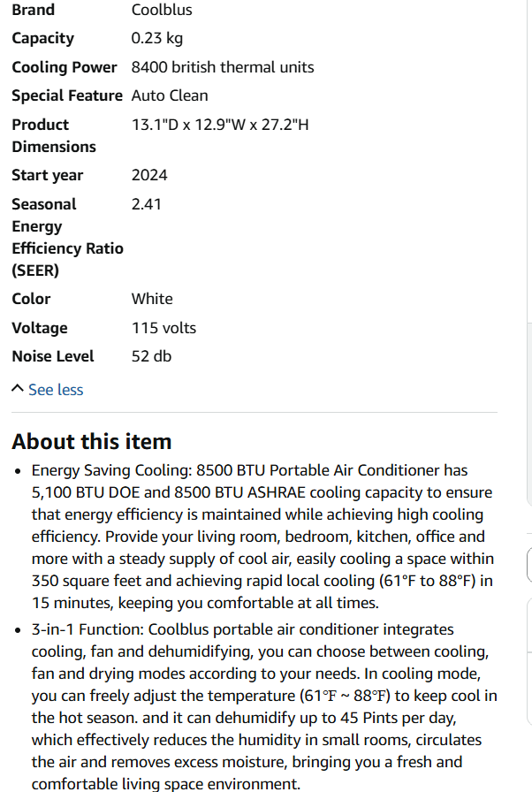Click the Voltage label
Viewport: 532px width, 792px height.
[x=40, y=328]
